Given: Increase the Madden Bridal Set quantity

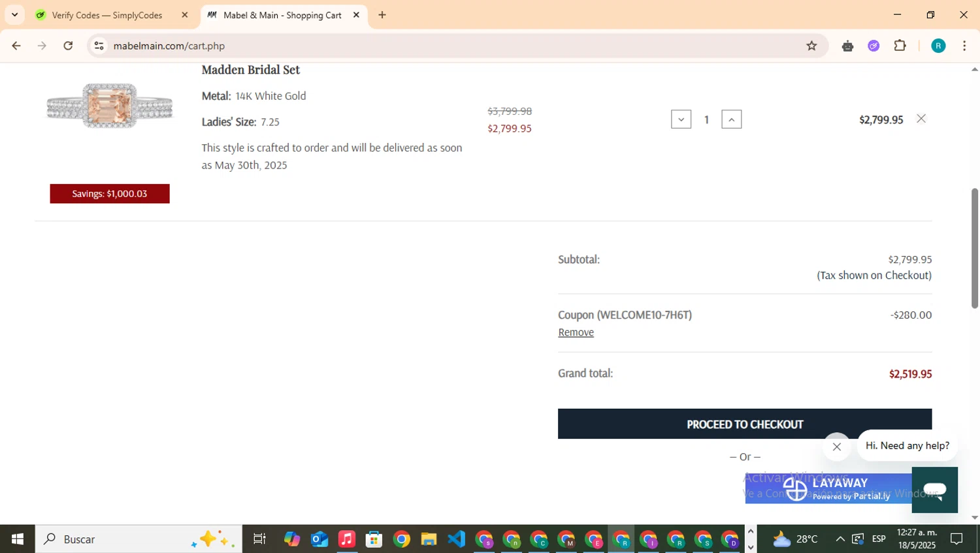Looking at the screenshot, I should (x=731, y=119).
